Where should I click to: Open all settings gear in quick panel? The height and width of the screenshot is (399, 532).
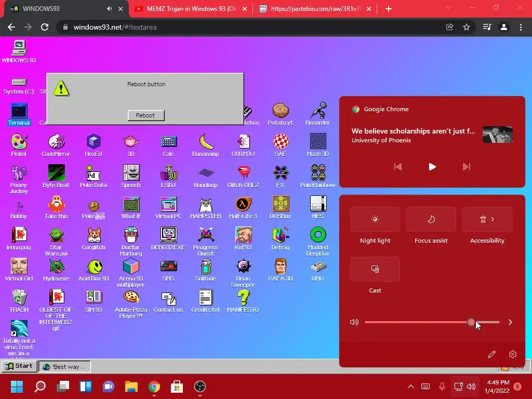point(513,354)
